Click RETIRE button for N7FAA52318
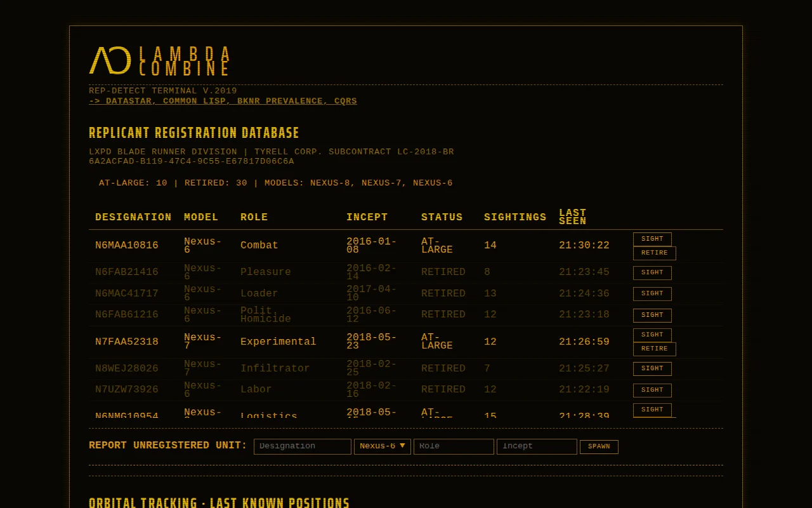The image size is (812, 508). tap(655, 349)
